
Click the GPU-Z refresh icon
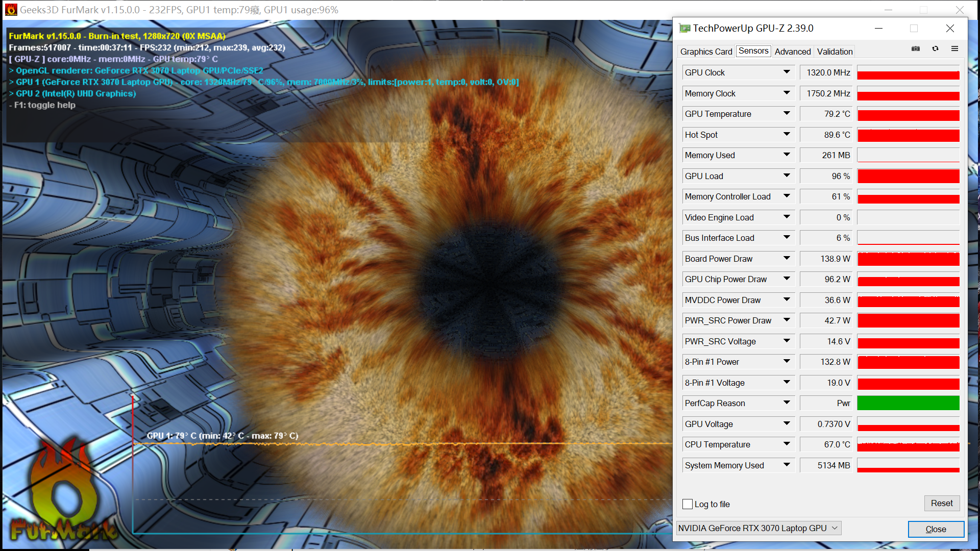tap(935, 49)
